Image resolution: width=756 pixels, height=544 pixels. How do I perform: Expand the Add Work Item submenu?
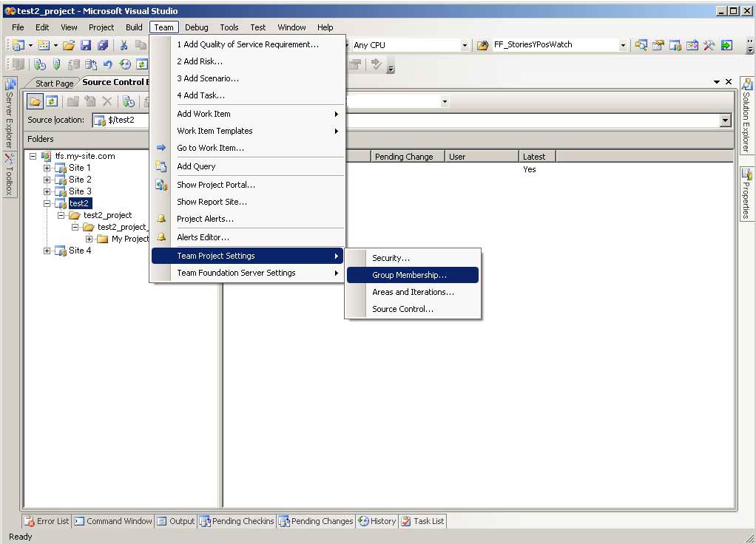coord(247,114)
